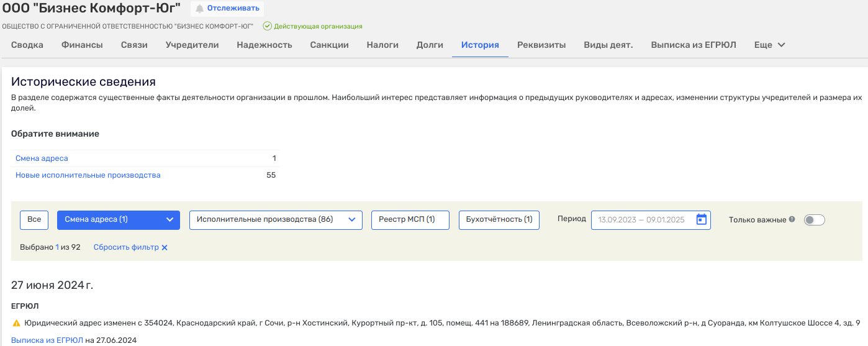Click the company title ООО "Бизнес Комфорт-Юг"

(x=91, y=8)
